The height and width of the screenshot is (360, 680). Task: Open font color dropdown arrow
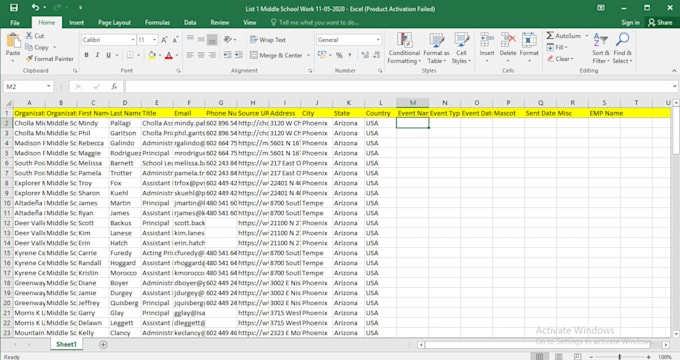point(177,55)
